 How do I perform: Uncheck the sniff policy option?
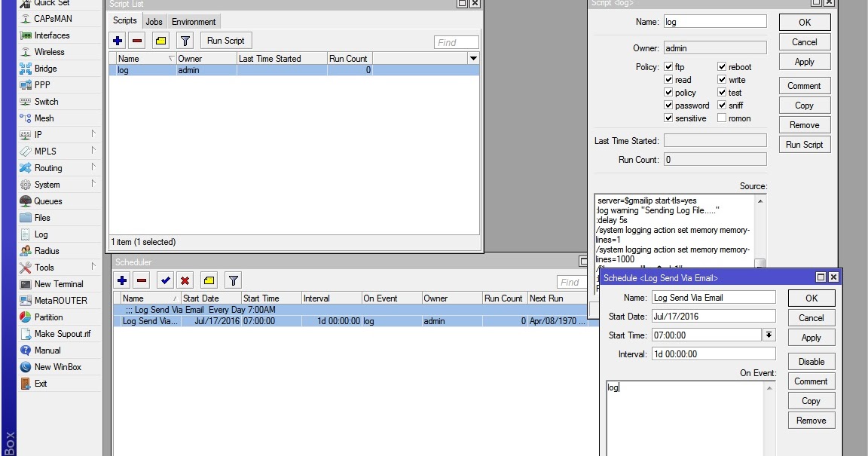point(720,105)
